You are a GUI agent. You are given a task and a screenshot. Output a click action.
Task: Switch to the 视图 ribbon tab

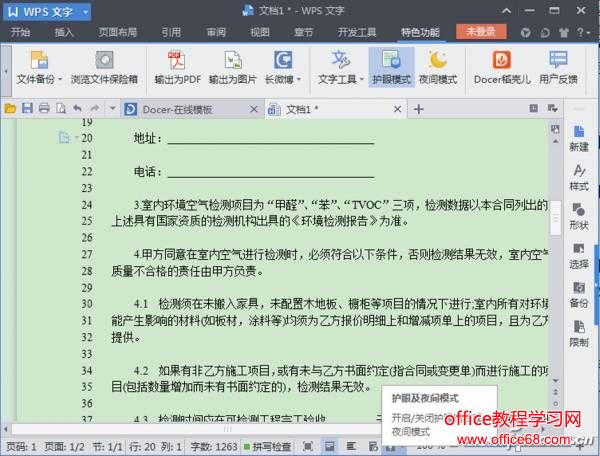click(260, 32)
